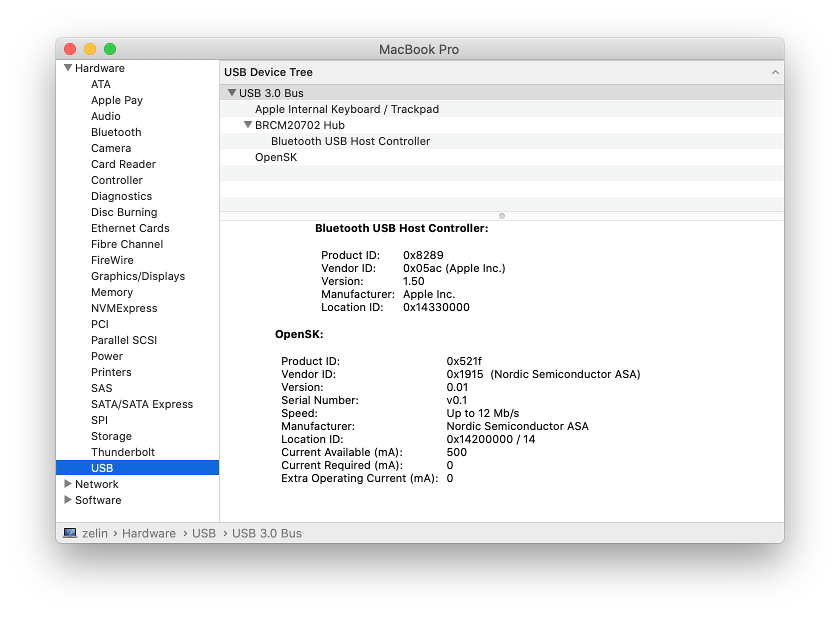Click the Bluetooth USB Host Controller heading
The image size is (840, 617).
click(401, 228)
